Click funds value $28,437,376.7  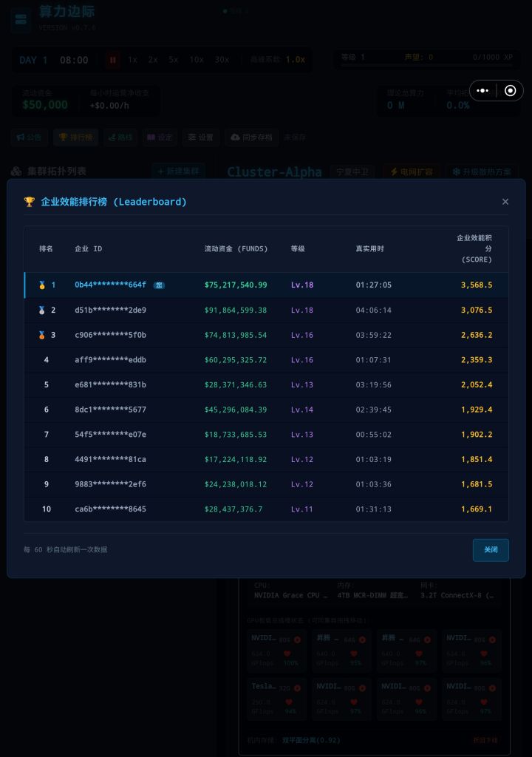click(233, 509)
